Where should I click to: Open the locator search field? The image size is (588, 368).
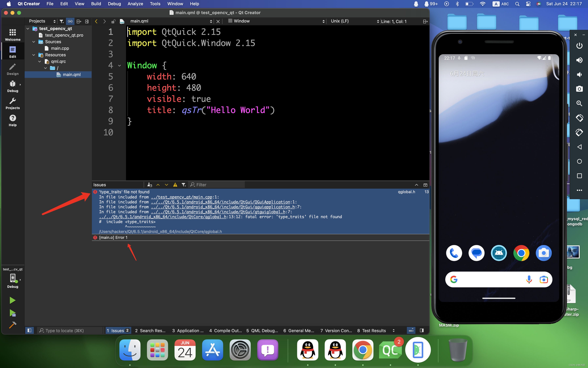(x=70, y=331)
